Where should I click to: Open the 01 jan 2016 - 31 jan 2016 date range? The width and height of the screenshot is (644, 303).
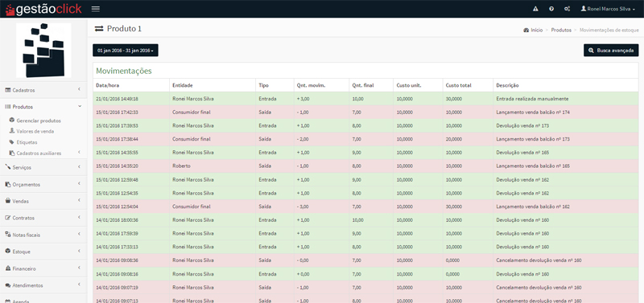pos(126,51)
